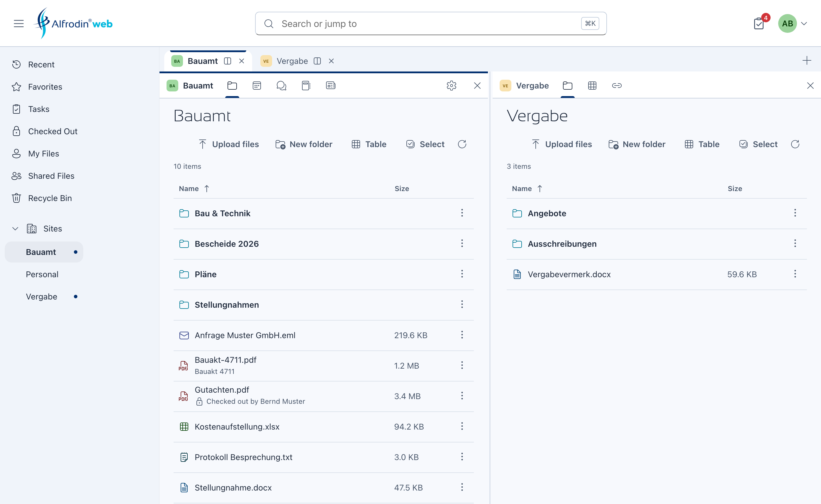Open Checked Out in sidebar
Viewport: 821px width, 504px height.
tap(45, 131)
